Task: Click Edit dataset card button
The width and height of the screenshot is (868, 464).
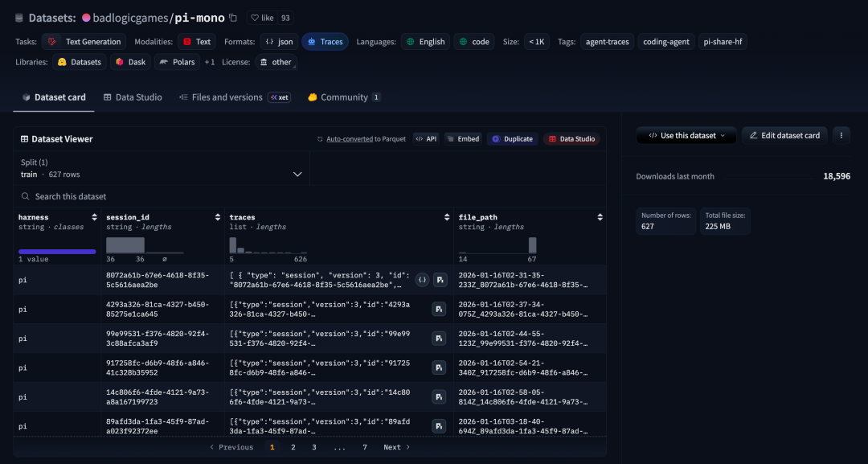Action: 784,136
